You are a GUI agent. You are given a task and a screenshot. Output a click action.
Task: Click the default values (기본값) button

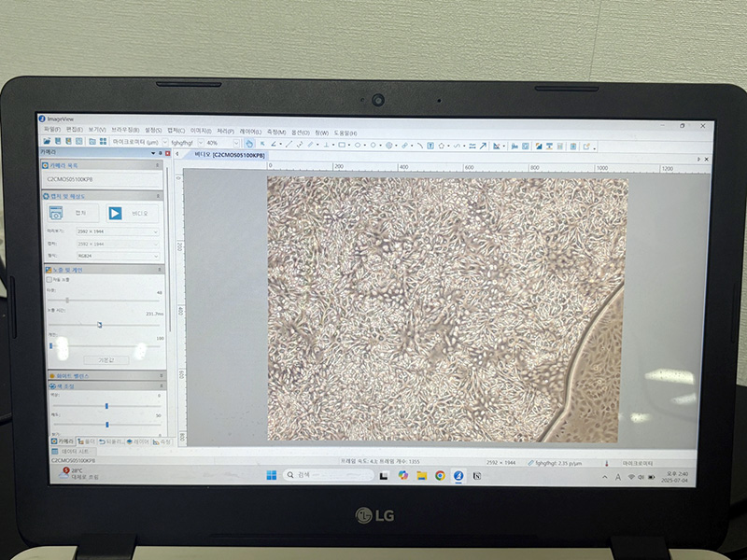[x=106, y=360]
